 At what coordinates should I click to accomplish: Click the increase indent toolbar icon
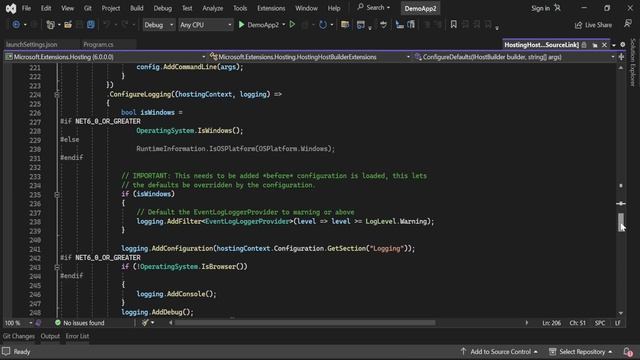point(411,25)
